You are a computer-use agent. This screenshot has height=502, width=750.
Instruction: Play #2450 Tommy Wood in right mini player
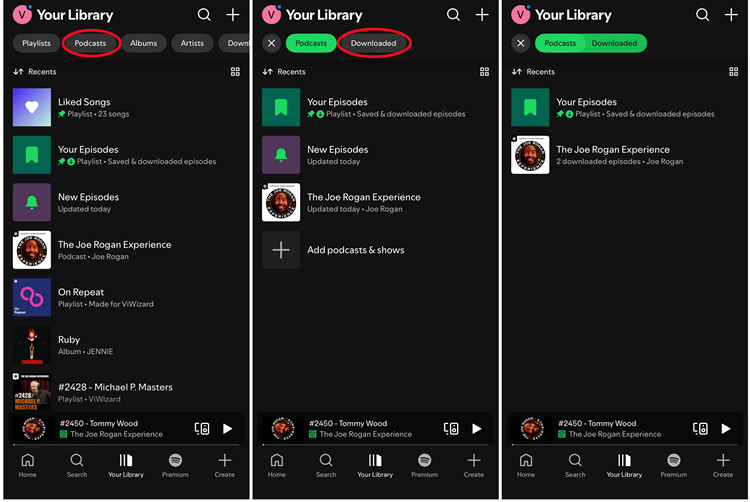(x=726, y=428)
